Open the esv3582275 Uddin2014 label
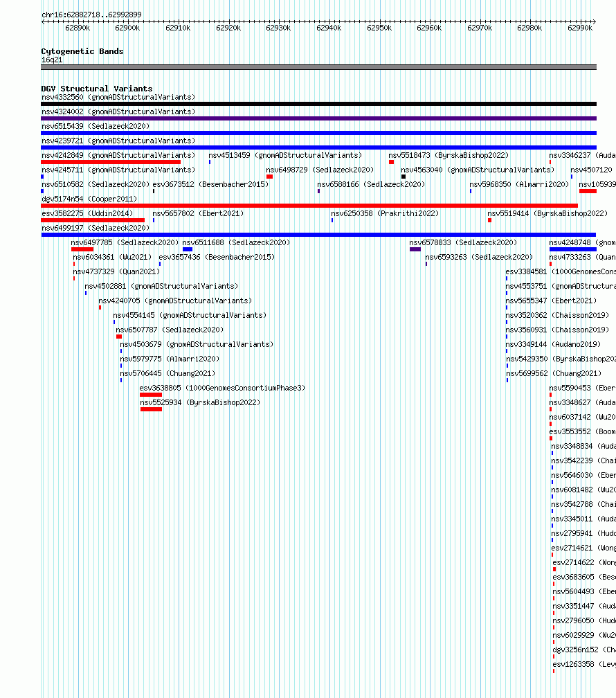The height and width of the screenshot is (698, 616). click(87, 214)
